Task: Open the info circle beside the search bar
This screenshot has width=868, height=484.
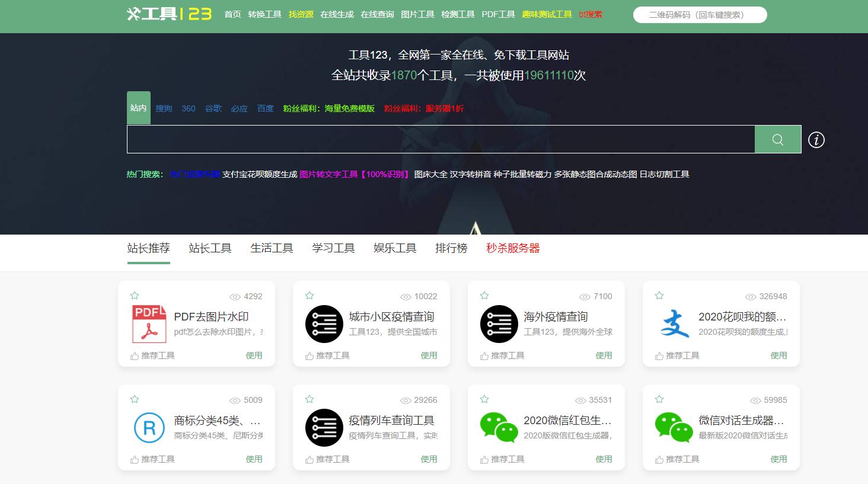Action: tap(816, 140)
